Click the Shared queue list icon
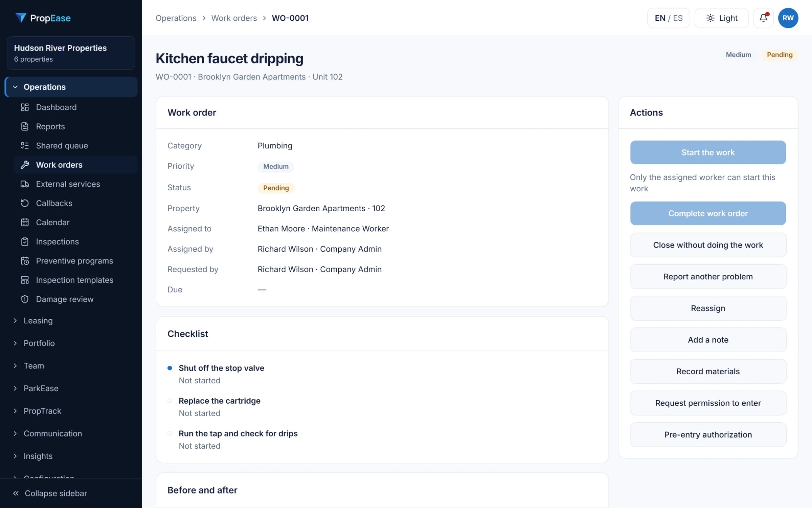812x508 pixels. tap(25, 146)
